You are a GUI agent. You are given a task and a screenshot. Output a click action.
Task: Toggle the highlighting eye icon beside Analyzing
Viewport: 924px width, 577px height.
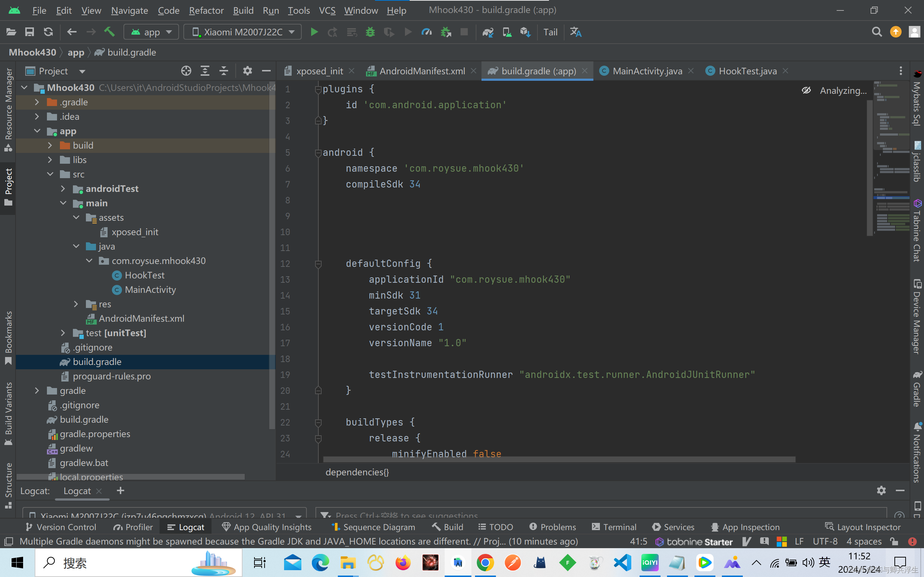pyautogui.click(x=806, y=91)
